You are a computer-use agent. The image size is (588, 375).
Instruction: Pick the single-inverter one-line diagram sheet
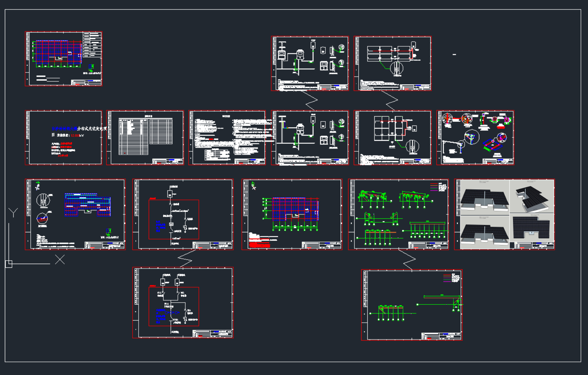[x=183, y=214]
